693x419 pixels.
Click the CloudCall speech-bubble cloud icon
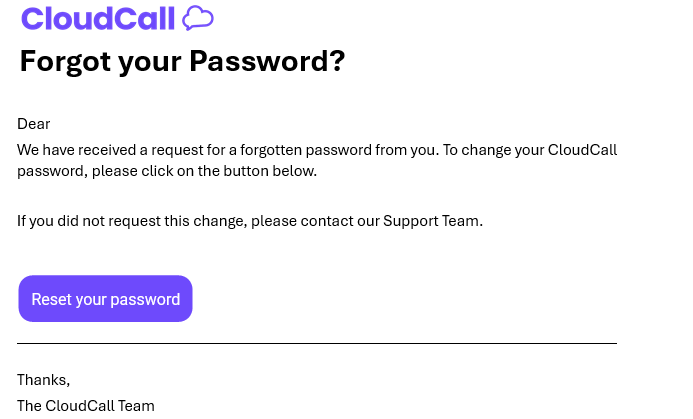click(198, 18)
